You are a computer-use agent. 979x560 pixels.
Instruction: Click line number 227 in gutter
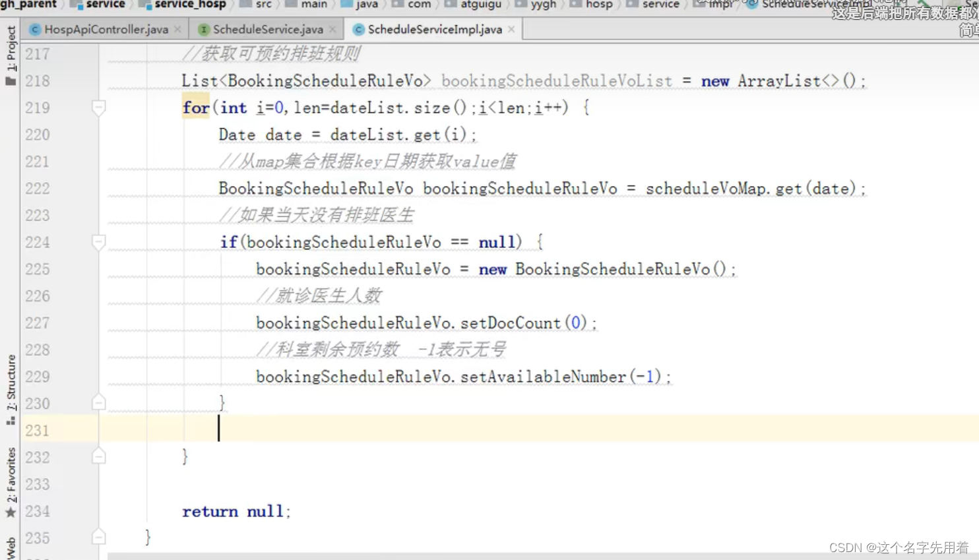tap(38, 323)
